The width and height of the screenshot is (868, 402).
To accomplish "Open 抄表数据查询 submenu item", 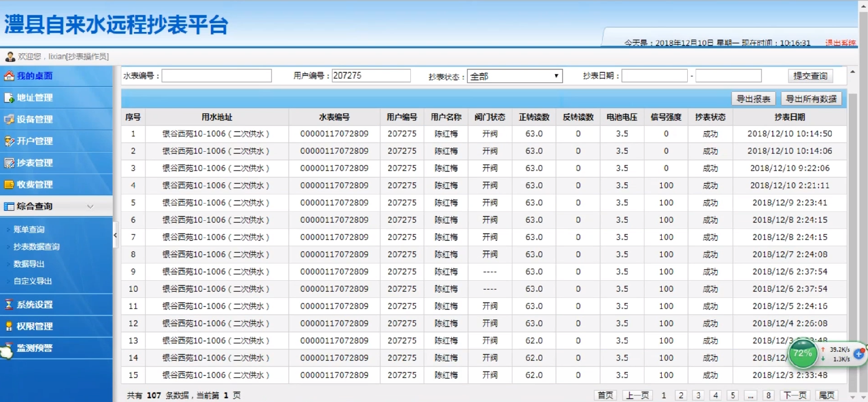I will pyautogui.click(x=37, y=247).
